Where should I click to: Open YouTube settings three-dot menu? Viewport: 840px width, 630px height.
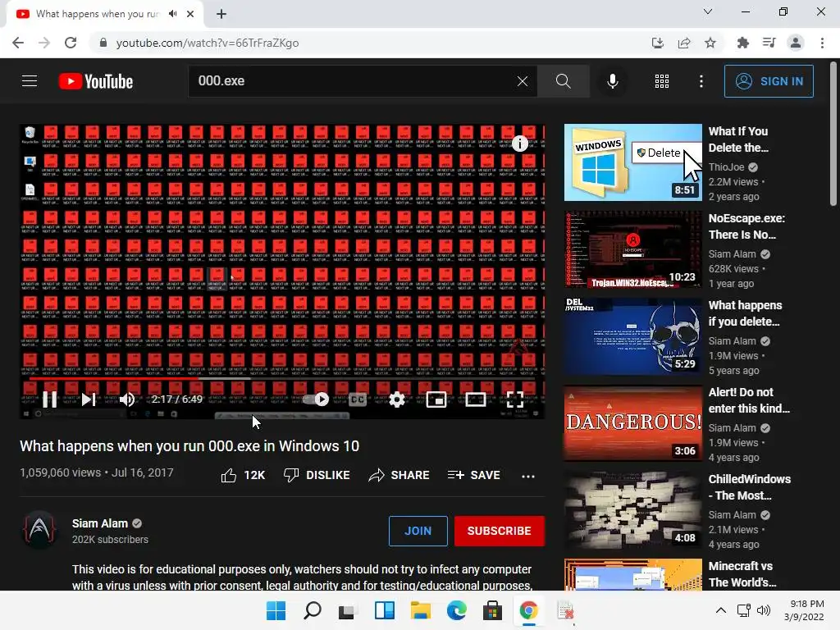tap(701, 81)
